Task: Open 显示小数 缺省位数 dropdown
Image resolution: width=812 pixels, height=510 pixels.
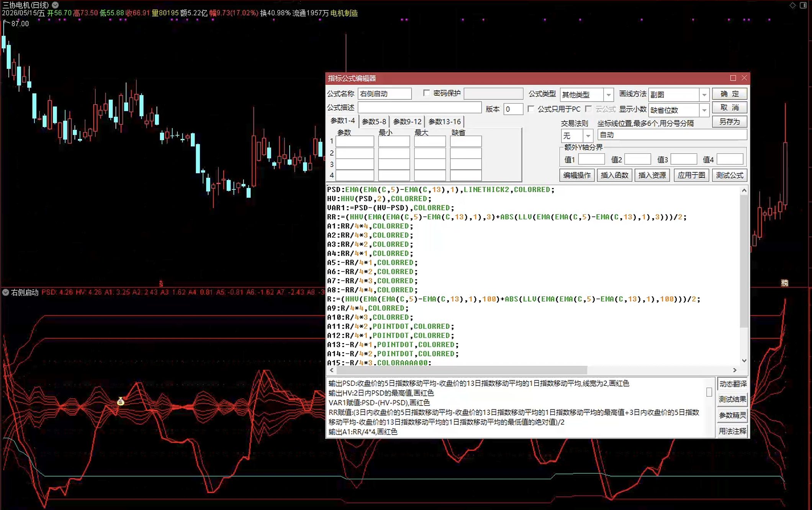Action: (x=704, y=110)
